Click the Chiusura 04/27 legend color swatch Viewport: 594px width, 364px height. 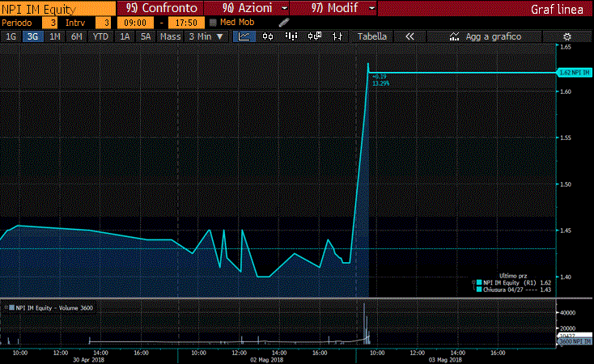478,290
